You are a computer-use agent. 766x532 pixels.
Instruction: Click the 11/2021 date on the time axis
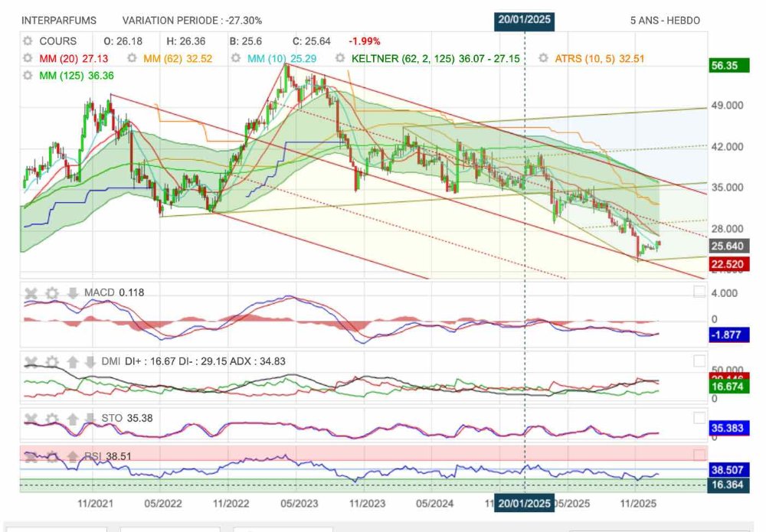pyautogui.click(x=95, y=503)
